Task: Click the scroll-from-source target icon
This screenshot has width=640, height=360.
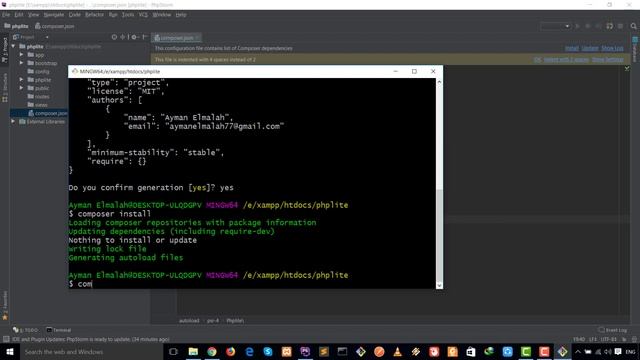Action: tap(114, 37)
